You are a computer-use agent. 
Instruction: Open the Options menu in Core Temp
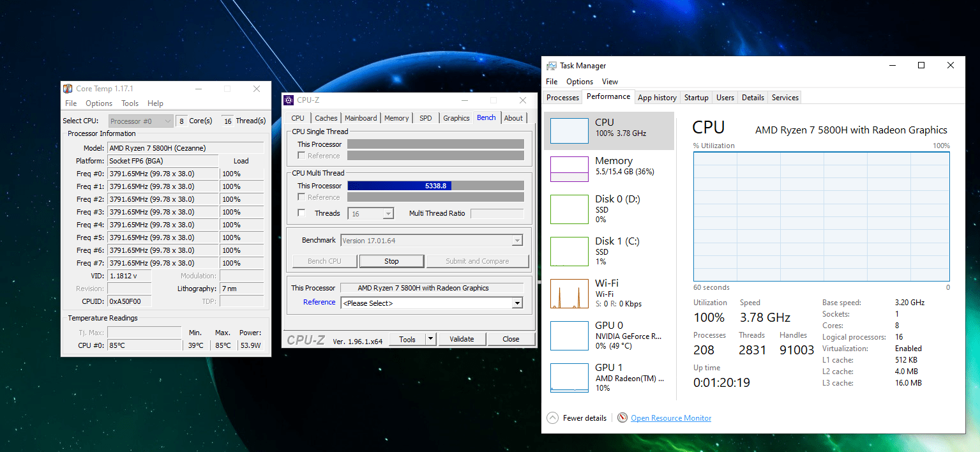pos(99,103)
